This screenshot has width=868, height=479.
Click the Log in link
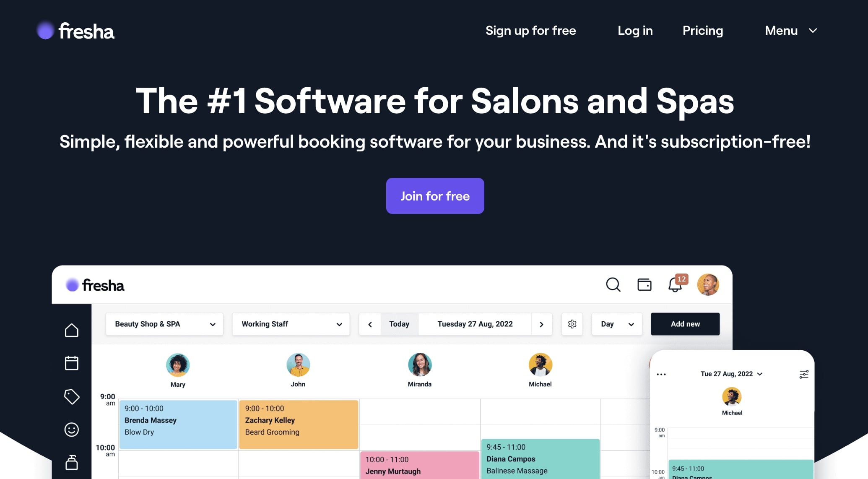635,31
